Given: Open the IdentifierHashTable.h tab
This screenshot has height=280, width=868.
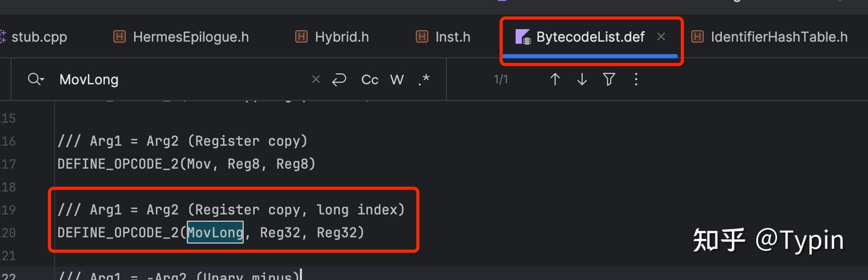Looking at the screenshot, I should 779,37.
